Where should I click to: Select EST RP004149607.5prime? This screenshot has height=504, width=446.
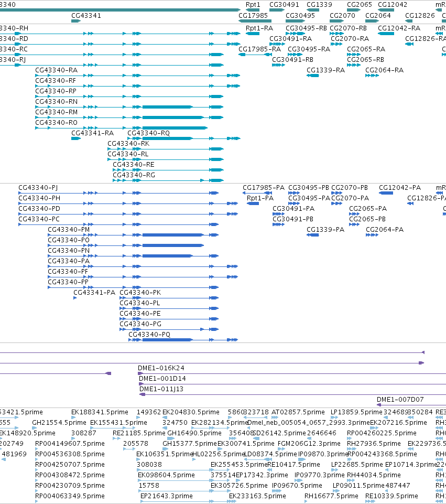pos(70,444)
